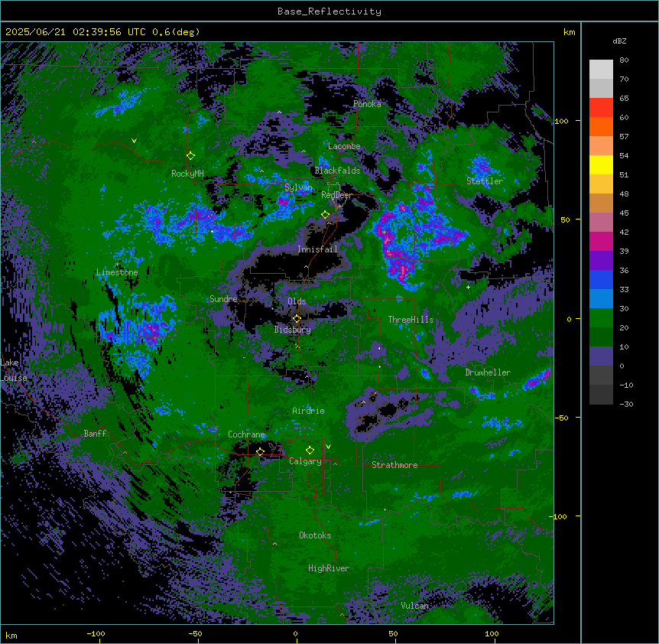Click the gold swatch for 48-51 dBZ

tap(601, 184)
